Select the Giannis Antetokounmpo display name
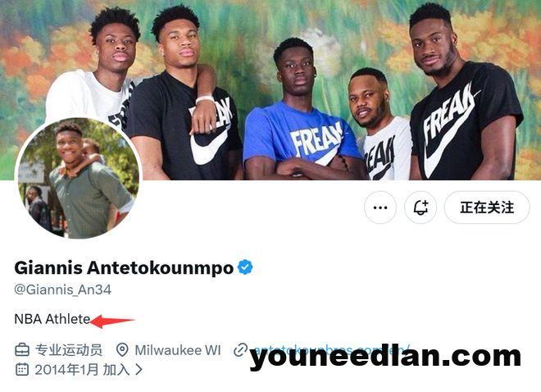Image resolution: width=541 pixels, height=392 pixels. pos(124,268)
